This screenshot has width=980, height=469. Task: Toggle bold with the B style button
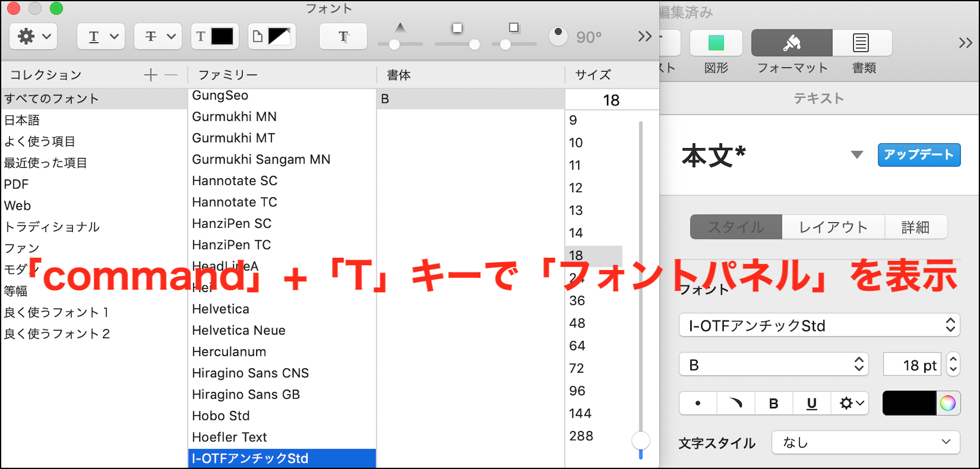(x=774, y=403)
